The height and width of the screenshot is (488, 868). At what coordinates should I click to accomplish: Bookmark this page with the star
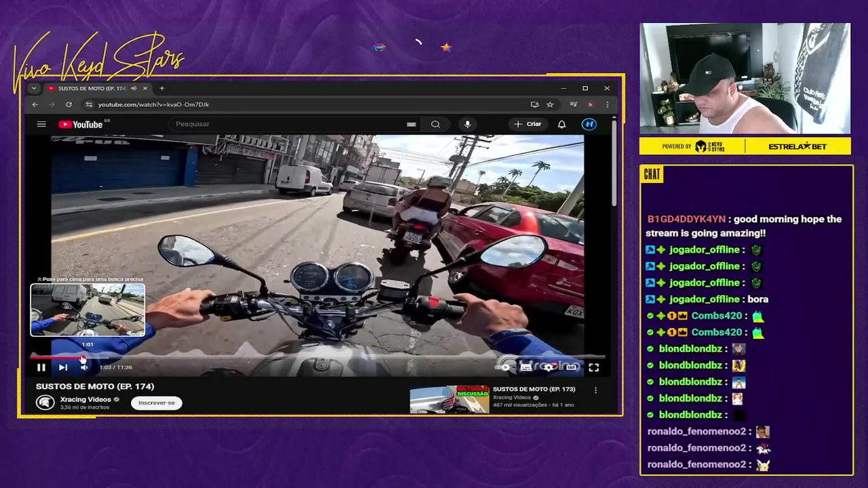tap(550, 104)
